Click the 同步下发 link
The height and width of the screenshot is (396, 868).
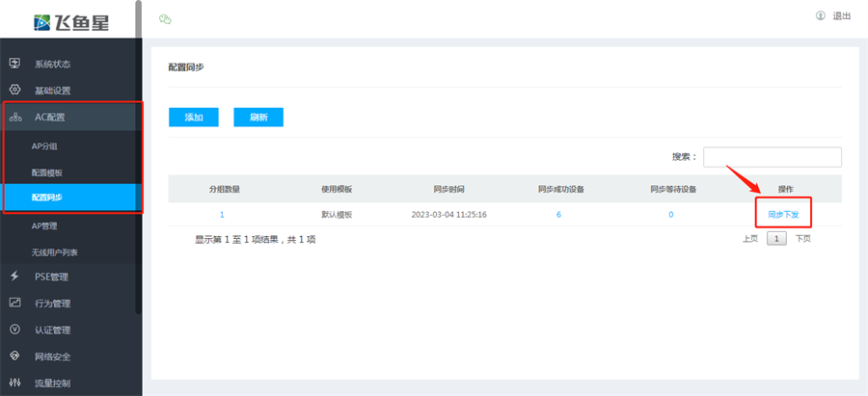[x=783, y=215]
